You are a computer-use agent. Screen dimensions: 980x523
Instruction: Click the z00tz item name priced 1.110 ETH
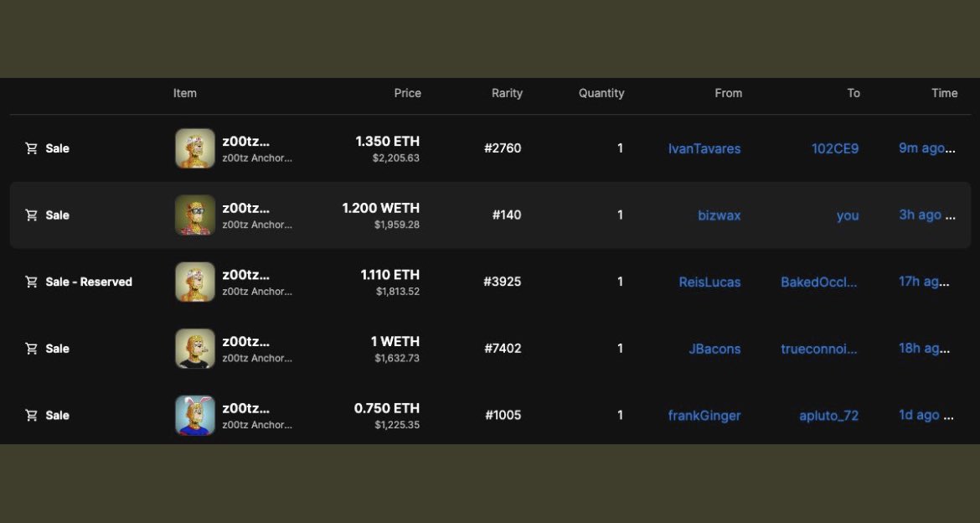[x=246, y=275]
